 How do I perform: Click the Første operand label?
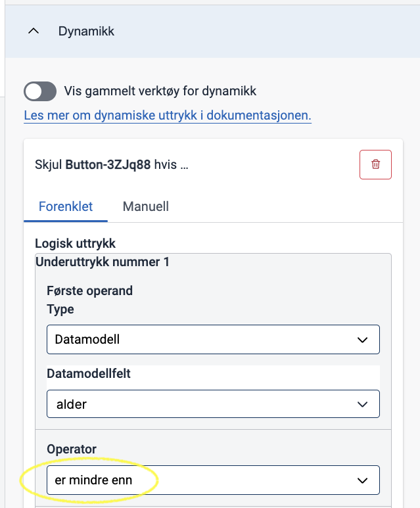click(x=90, y=290)
